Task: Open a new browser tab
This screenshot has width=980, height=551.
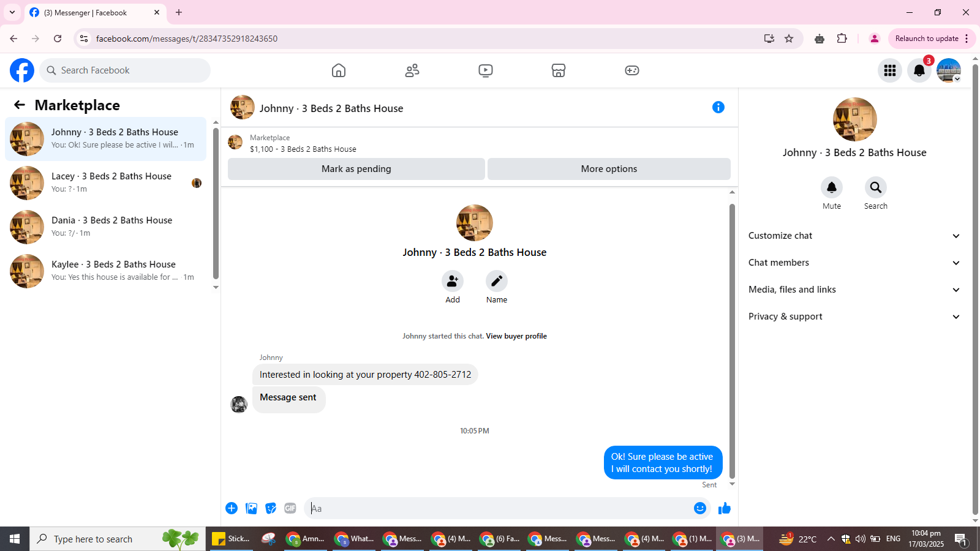Action: (x=179, y=12)
